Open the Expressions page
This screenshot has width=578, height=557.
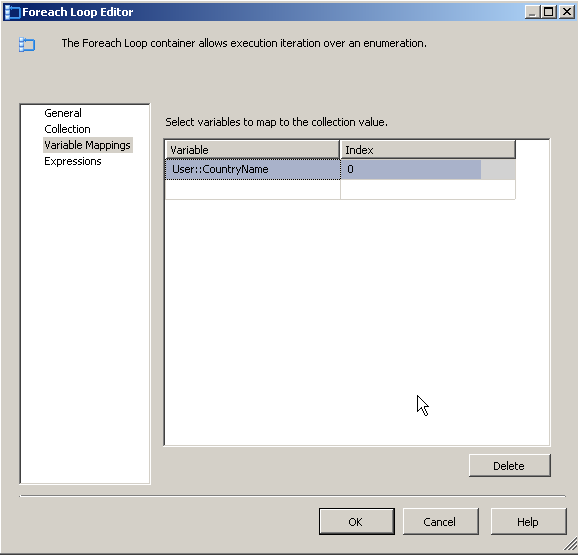click(x=73, y=161)
